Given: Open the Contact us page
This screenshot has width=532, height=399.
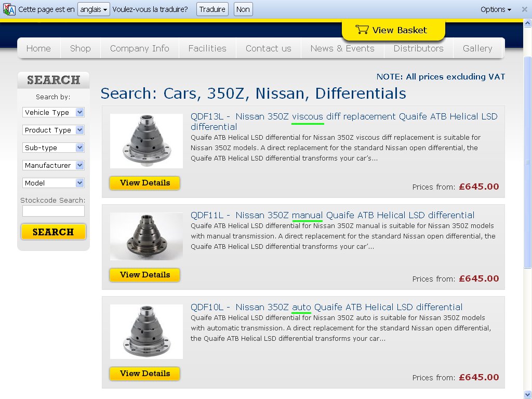Looking at the screenshot, I should click(269, 48).
